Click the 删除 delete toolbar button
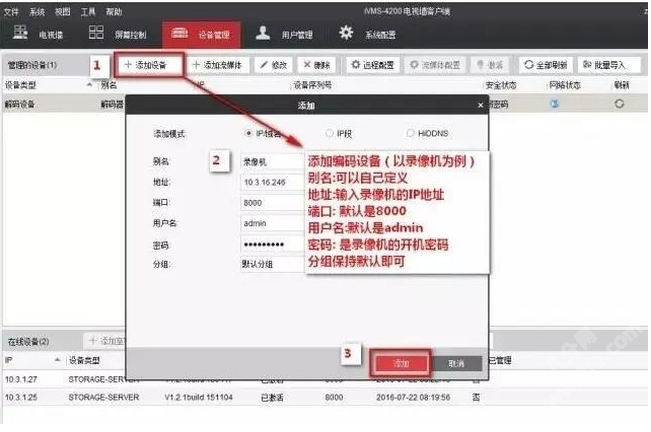This screenshot has width=651, height=432. [314, 65]
